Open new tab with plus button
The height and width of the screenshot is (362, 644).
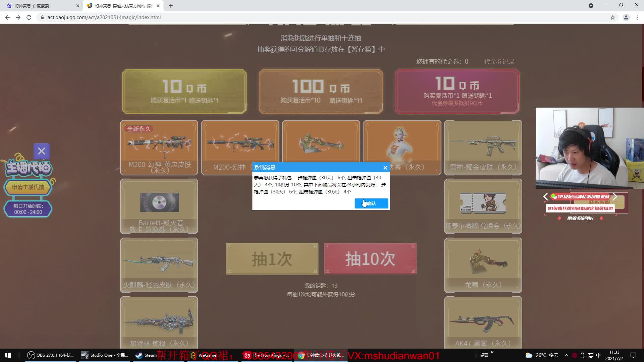pyautogui.click(x=171, y=6)
